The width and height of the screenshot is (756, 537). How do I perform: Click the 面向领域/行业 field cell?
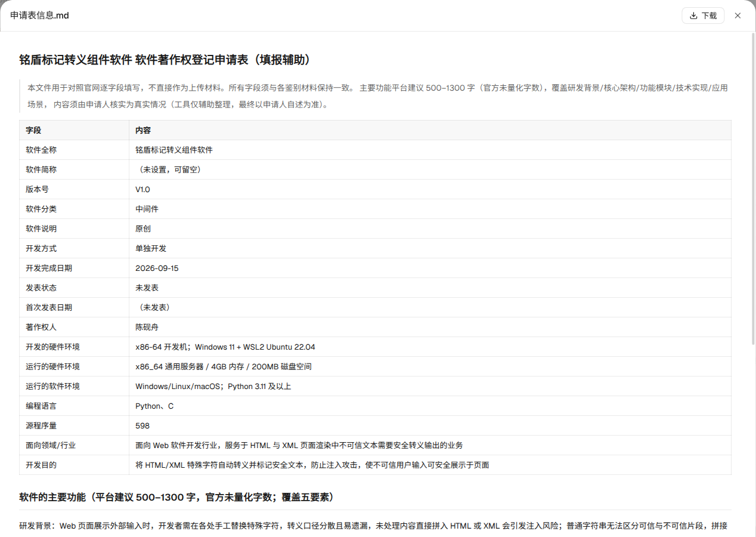[74, 445]
